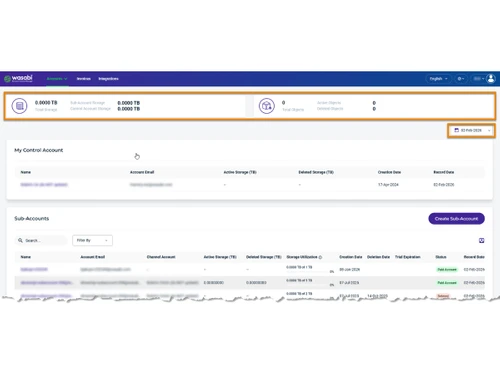This screenshot has height=375, width=500.
Task: Click utilization bar in first sub-account row
Action: [307, 272]
